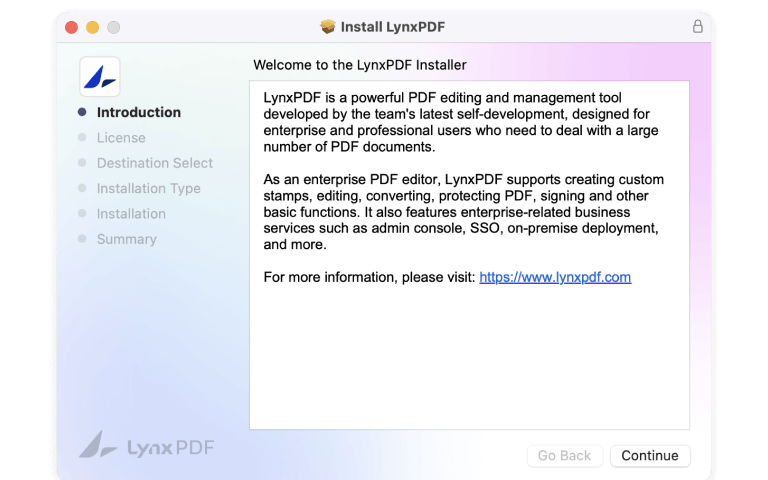The width and height of the screenshot is (768, 480).
Task: Click the Go Back button
Action: click(564, 456)
